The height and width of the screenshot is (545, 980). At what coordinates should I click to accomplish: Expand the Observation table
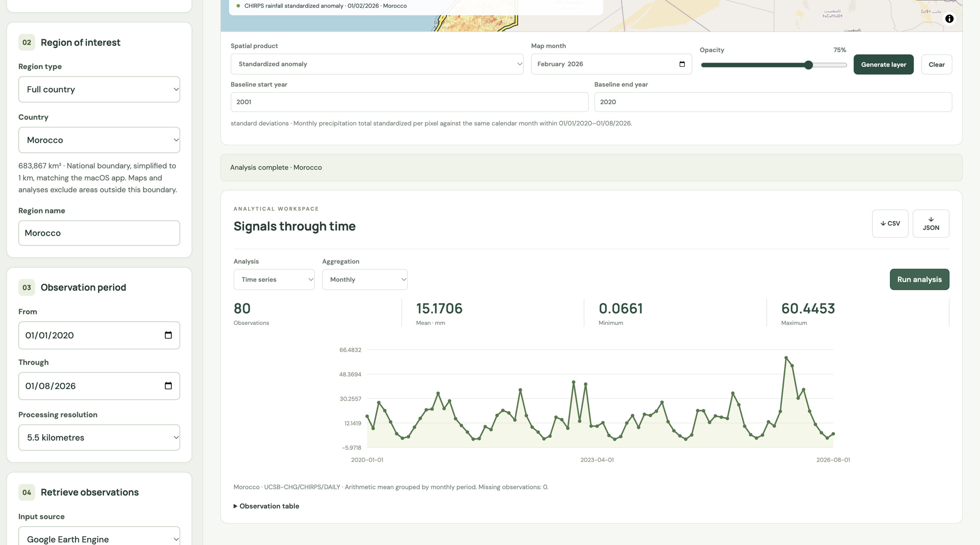tap(266, 506)
